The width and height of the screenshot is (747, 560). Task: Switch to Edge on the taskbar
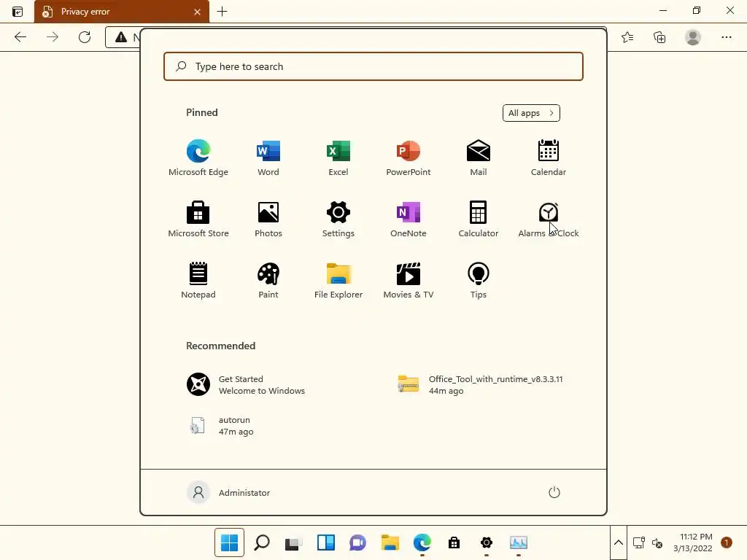422,542
